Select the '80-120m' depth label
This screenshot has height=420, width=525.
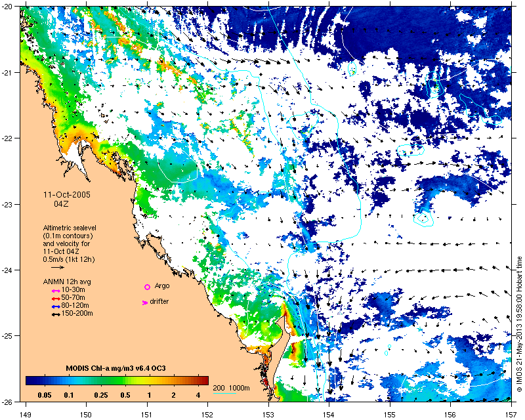pyautogui.click(x=75, y=305)
